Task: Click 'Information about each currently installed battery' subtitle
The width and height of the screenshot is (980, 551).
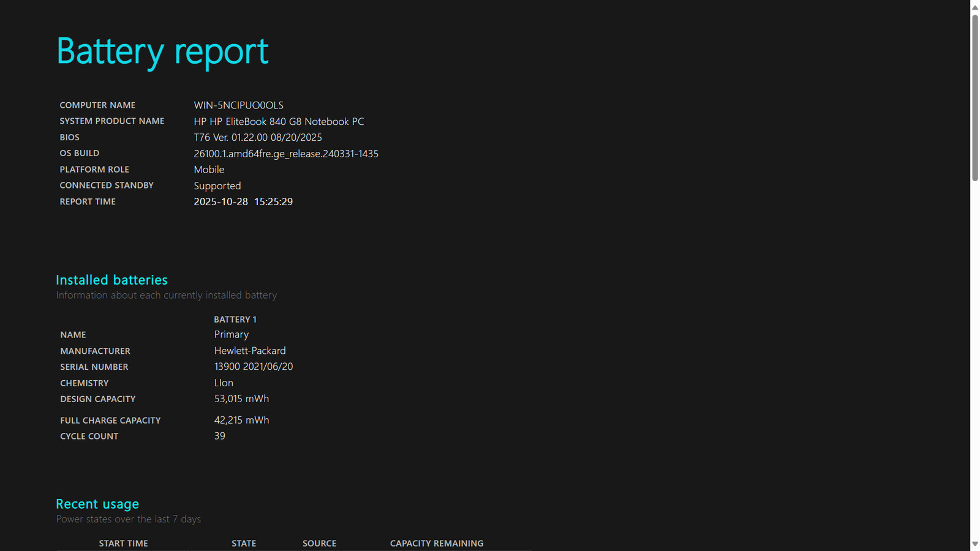Action: [x=167, y=295]
